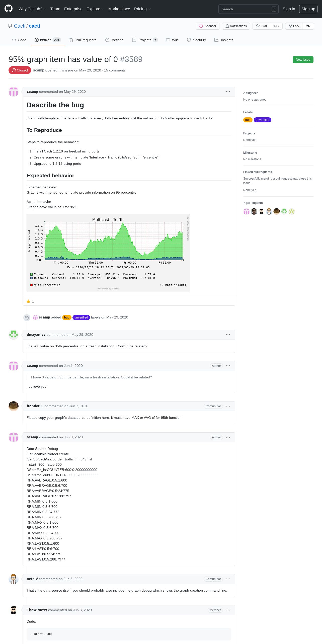Click the bug label in sidebar
322x644 pixels.
coord(248,120)
